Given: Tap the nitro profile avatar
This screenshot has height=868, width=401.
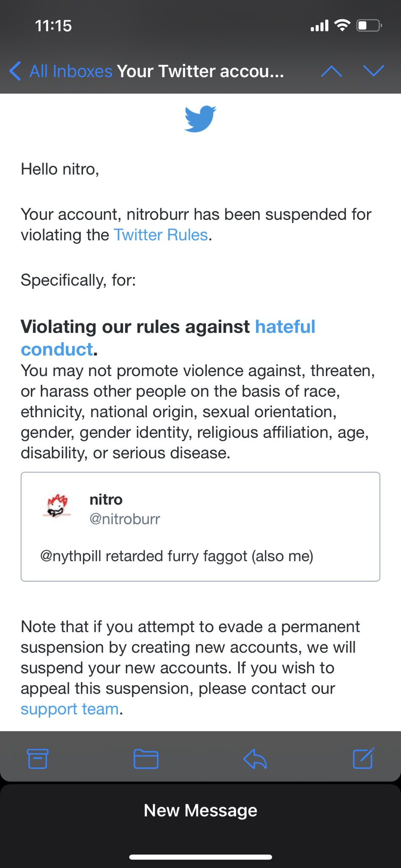Looking at the screenshot, I should 58,506.
